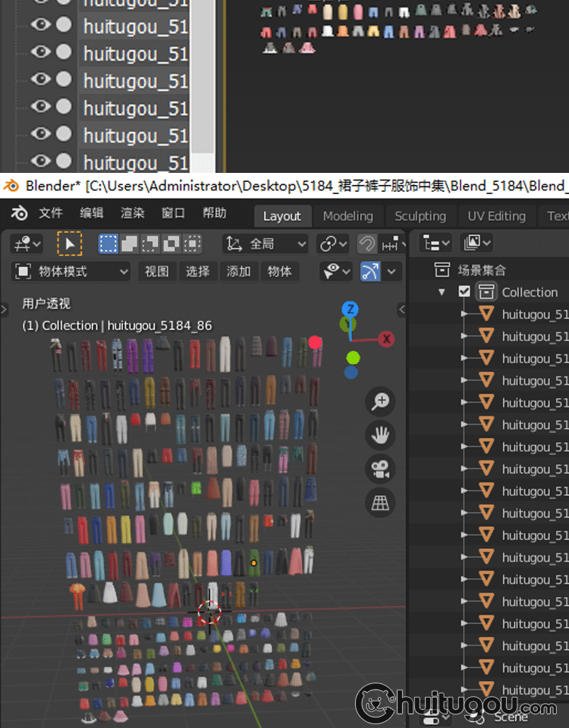
Task: Toggle camera view with the camera icon
Action: (x=380, y=469)
